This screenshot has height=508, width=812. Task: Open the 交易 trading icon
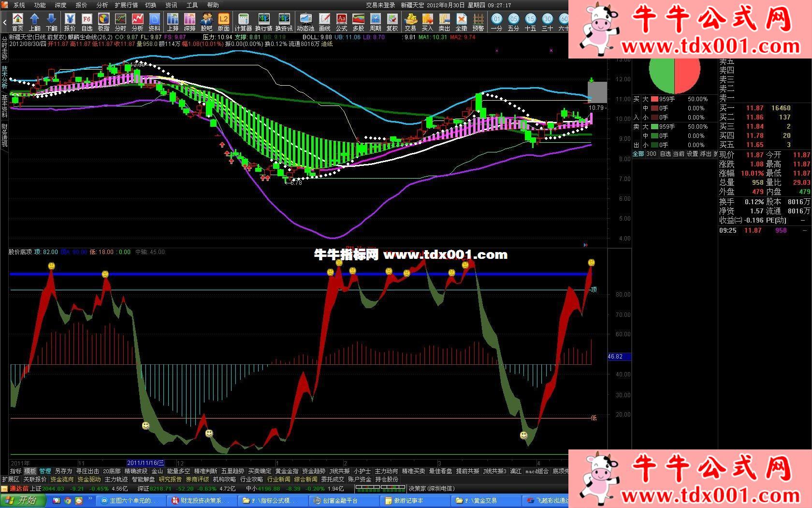410,22
